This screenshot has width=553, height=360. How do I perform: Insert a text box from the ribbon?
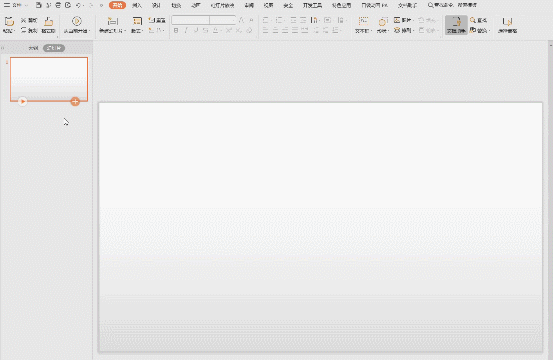click(x=363, y=22)
